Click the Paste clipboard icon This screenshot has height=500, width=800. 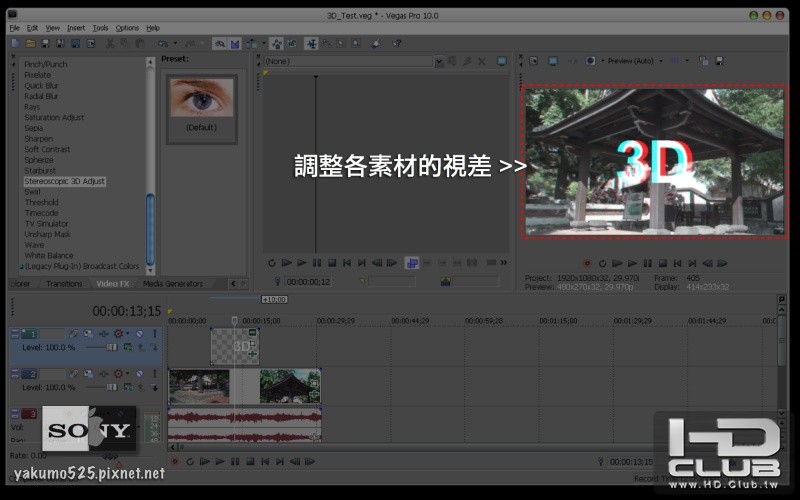click(139, 44)
